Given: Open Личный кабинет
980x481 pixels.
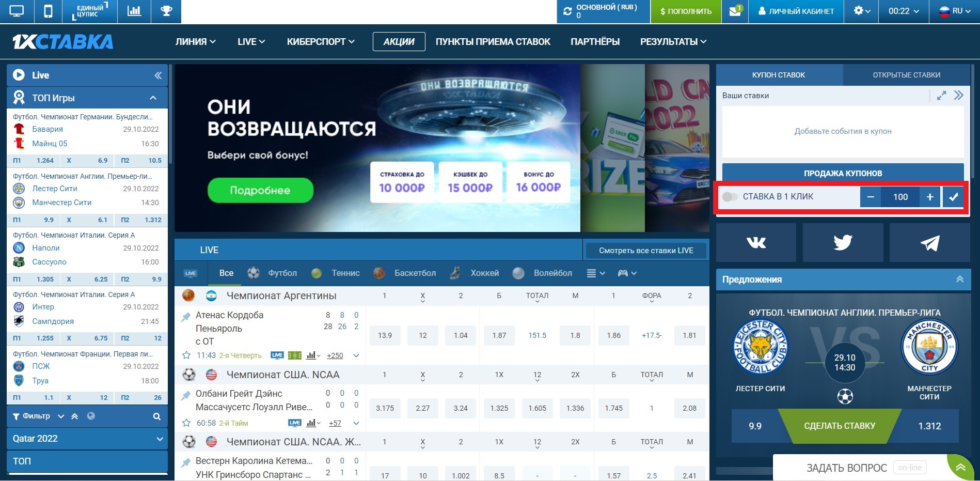Looking at the screenshot, I should (796, 11).
